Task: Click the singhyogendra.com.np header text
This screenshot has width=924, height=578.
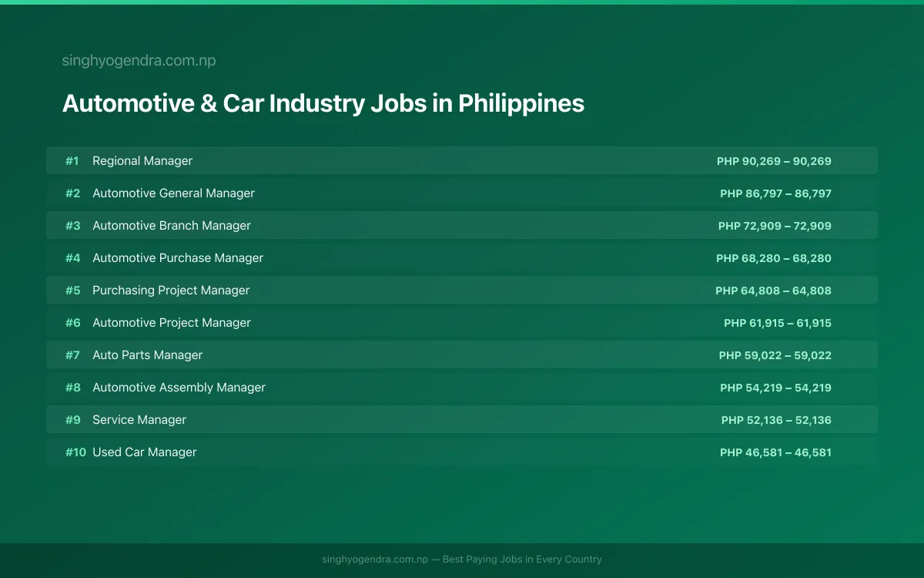Action: [x=139, y=61]
